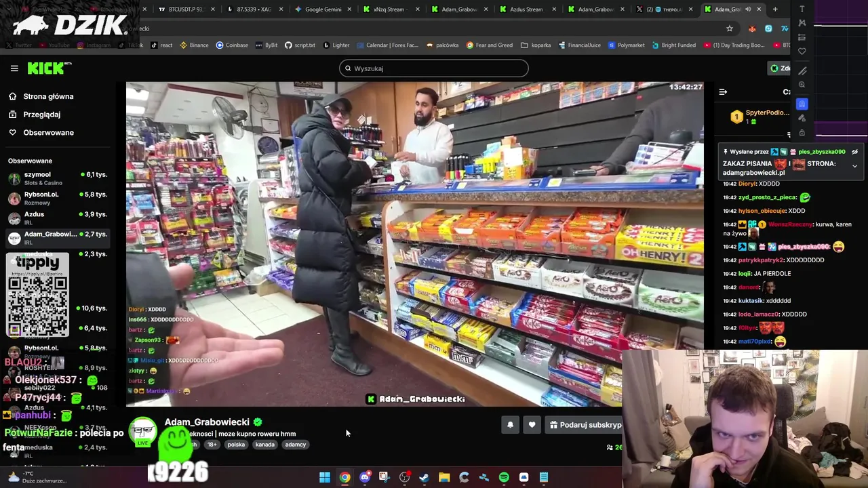Open the Lighter bookmark
The width and height of the screenshot is (868, 488).
(x=336, y=45)
